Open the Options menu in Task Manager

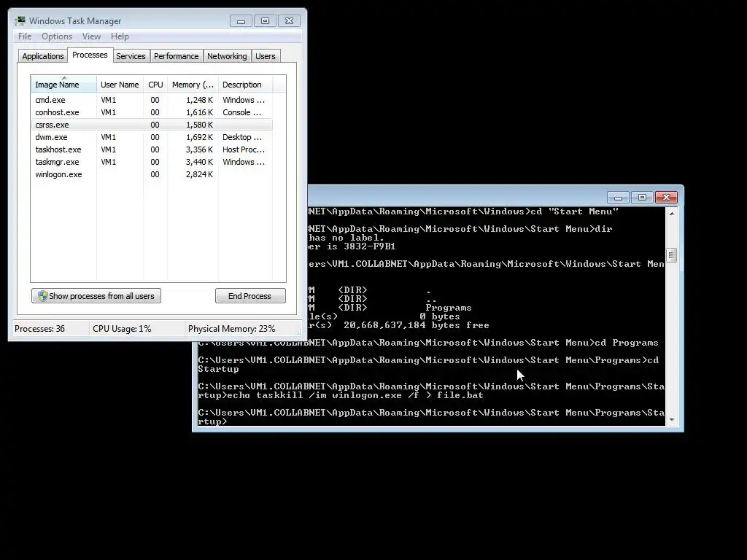coord(57,36)
